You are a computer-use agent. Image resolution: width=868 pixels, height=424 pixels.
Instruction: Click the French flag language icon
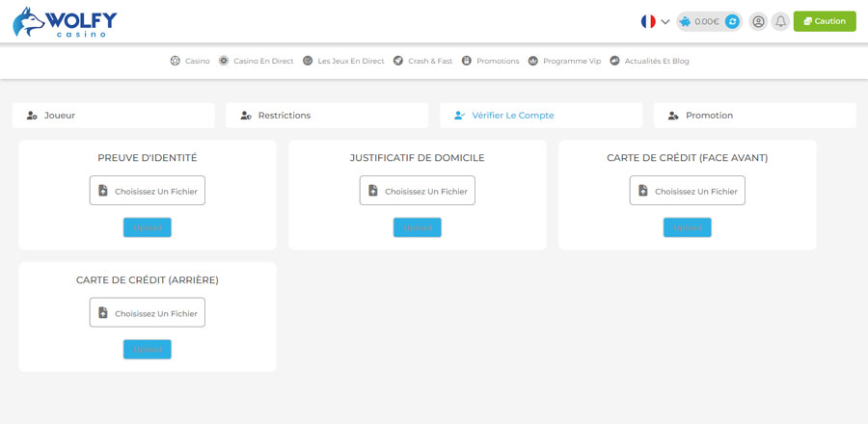pos(648,21)
